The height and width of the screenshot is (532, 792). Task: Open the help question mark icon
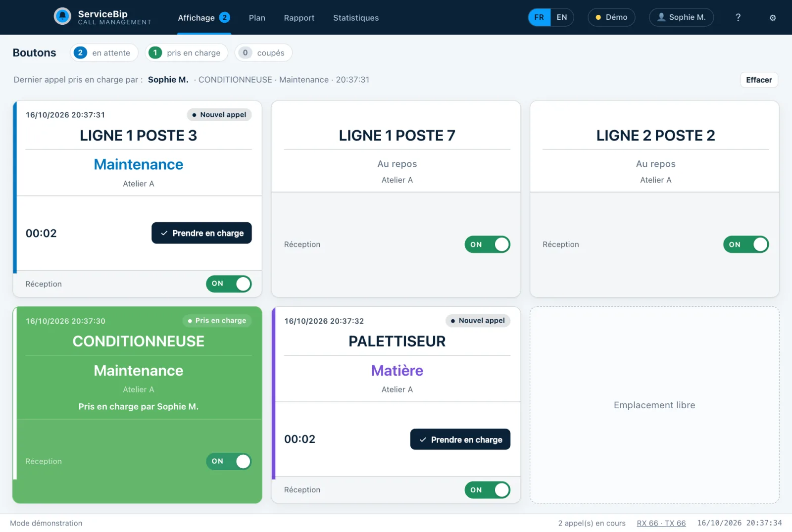[738, 17]
